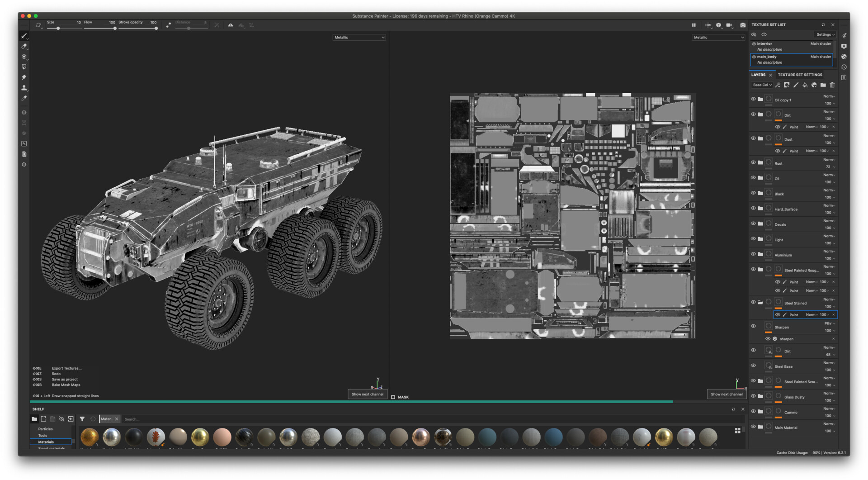Adjust the Stroke opacity slider

pos(137,29)
